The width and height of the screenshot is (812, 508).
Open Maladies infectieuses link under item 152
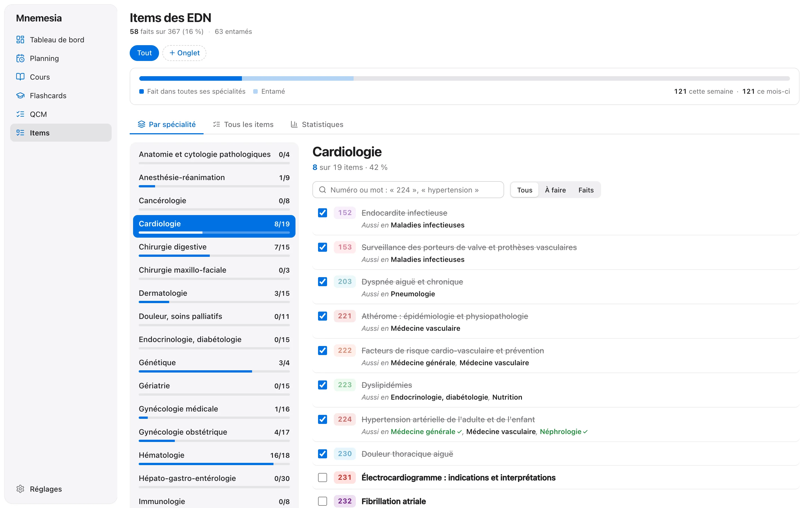click(x=427, y=225)
